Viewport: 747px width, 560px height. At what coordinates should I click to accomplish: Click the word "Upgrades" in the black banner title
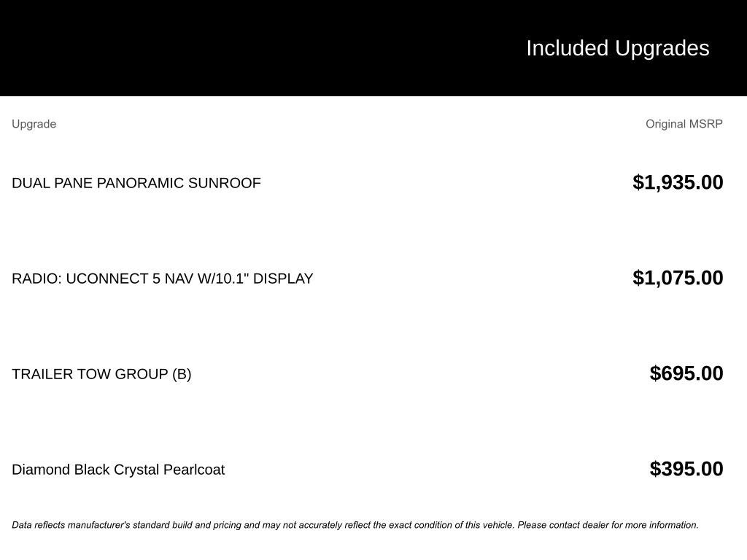pos(662,48)
